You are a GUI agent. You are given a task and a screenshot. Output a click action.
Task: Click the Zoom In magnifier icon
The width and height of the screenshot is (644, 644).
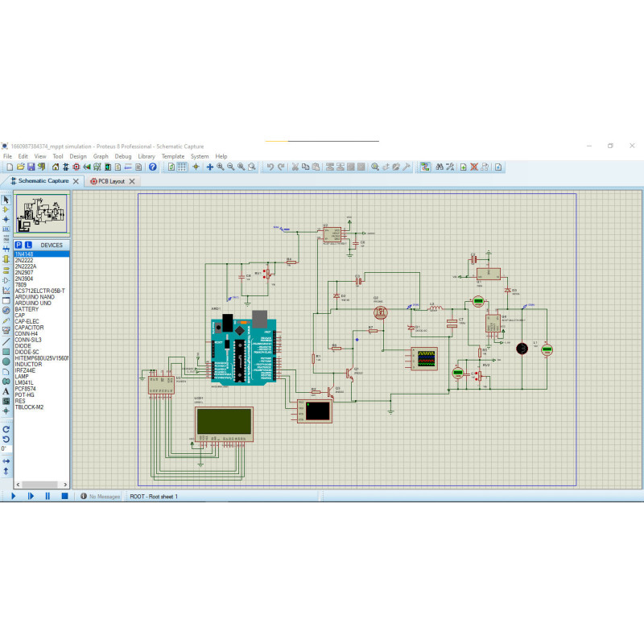click(220, 167)
